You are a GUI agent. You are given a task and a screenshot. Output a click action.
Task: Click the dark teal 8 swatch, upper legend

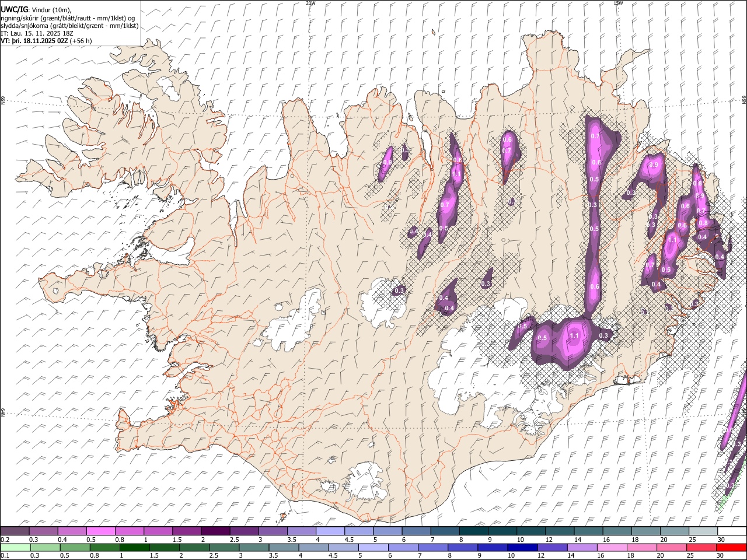click(473, 531)
